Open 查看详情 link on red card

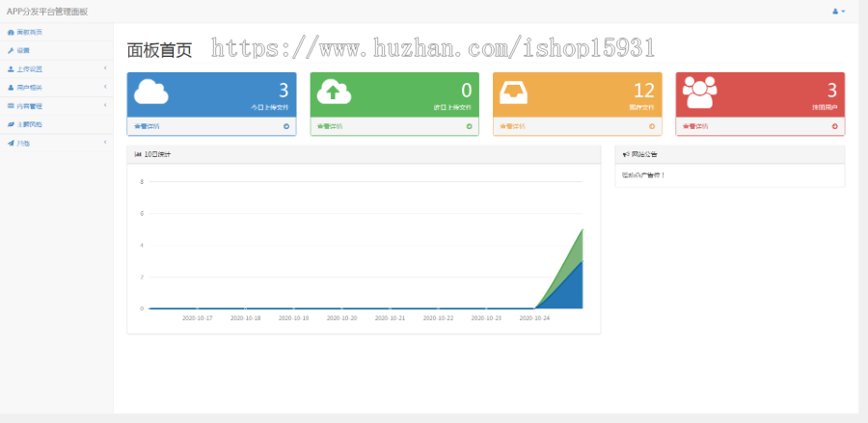(x=695, y=126)
